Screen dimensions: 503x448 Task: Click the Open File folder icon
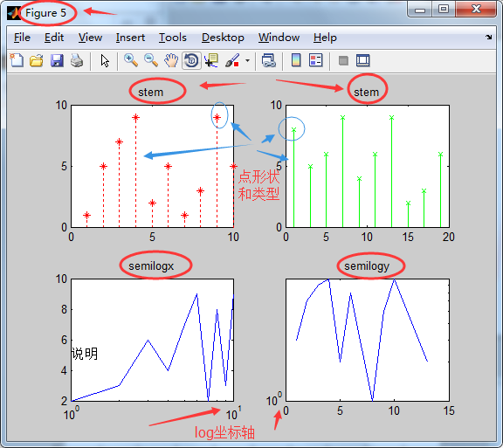(37, 60)
